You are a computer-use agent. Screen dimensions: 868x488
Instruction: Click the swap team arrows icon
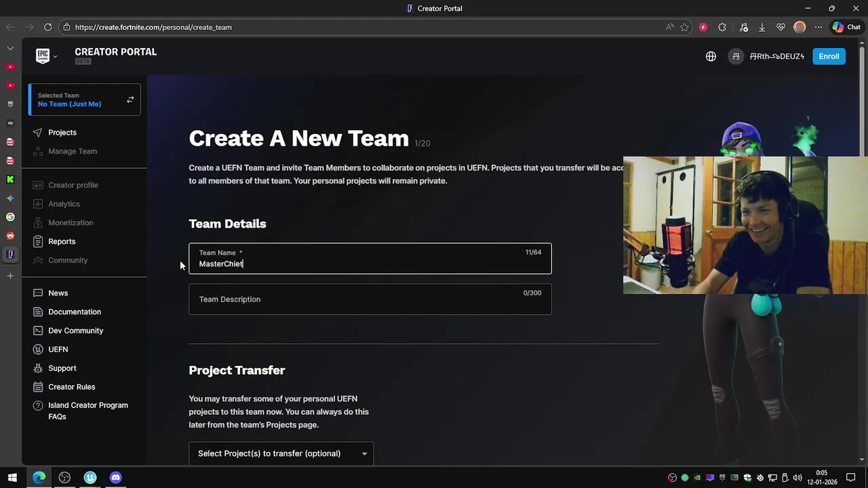click(130, 100)
